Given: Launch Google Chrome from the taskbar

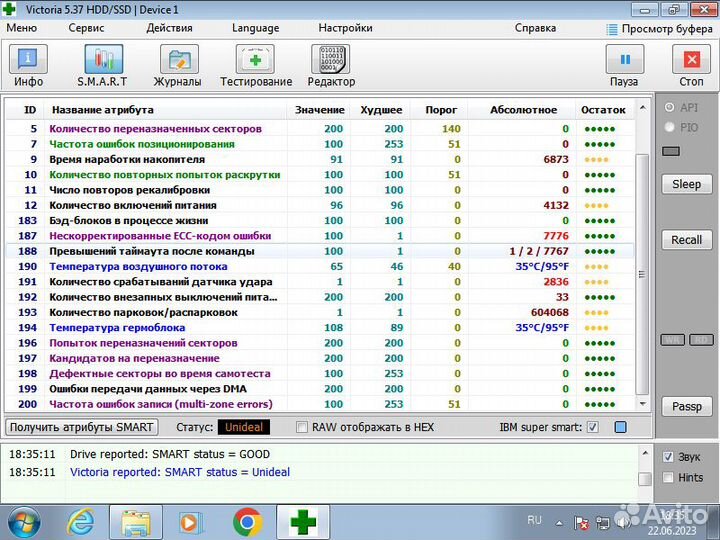Looking at the screenshot, I should (x=247, y=522).
